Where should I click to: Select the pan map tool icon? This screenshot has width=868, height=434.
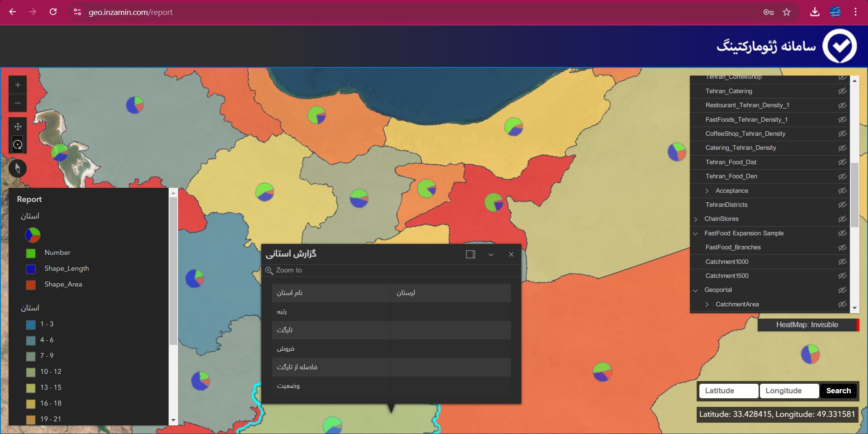click(18, 127)
